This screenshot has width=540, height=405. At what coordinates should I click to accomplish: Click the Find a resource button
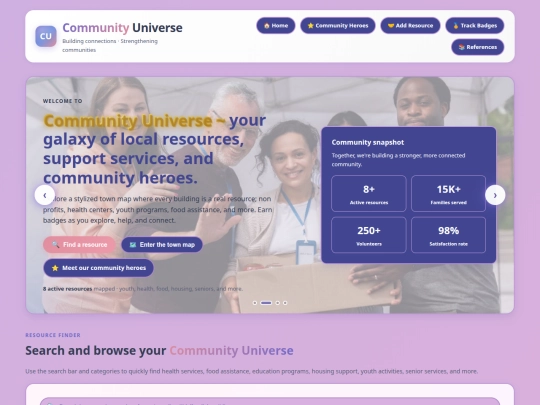79,245
